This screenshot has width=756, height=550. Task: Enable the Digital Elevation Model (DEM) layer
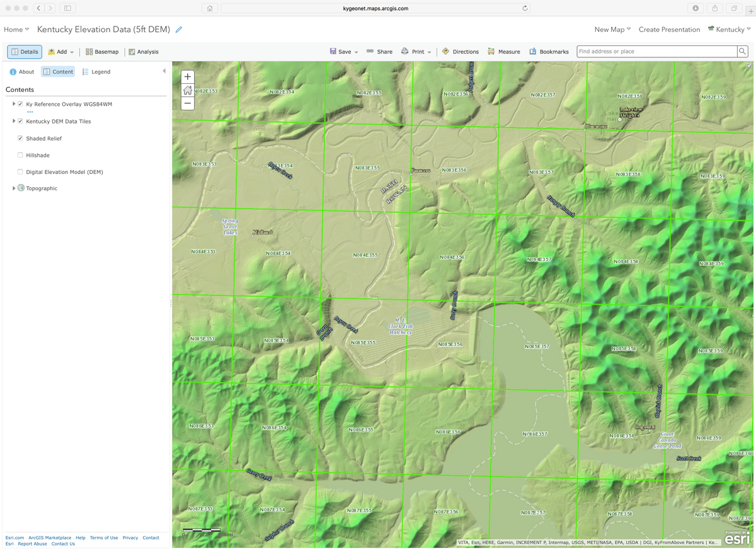[20, 172]
